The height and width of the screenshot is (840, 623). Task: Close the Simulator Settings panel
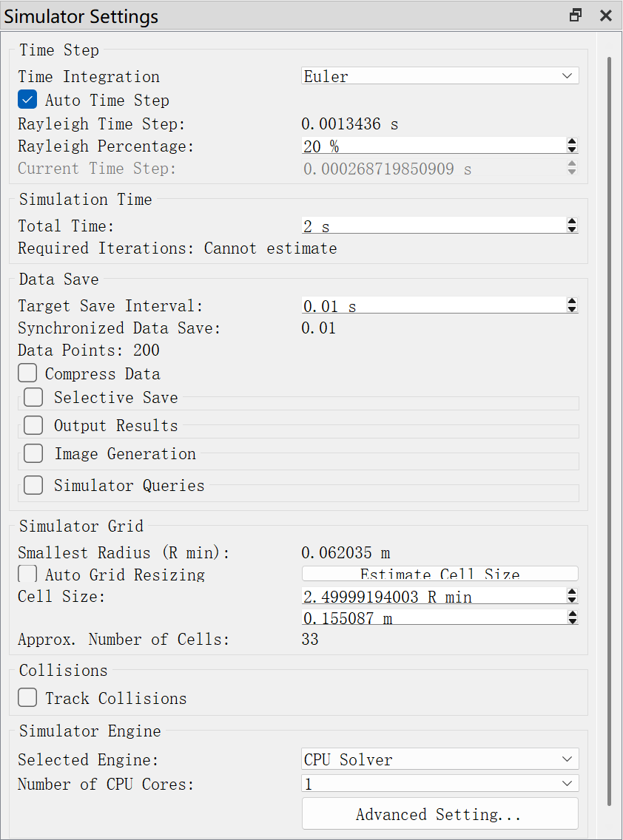coord(605,16)
